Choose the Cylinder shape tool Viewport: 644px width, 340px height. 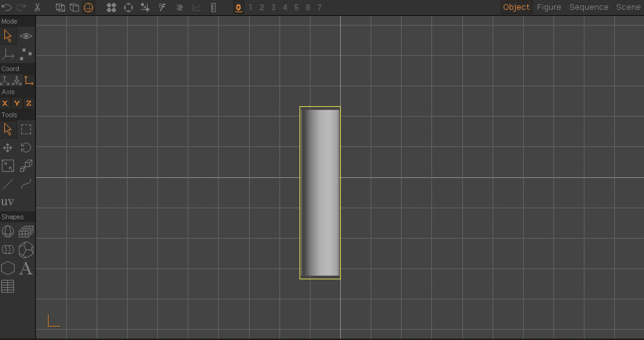8,250
